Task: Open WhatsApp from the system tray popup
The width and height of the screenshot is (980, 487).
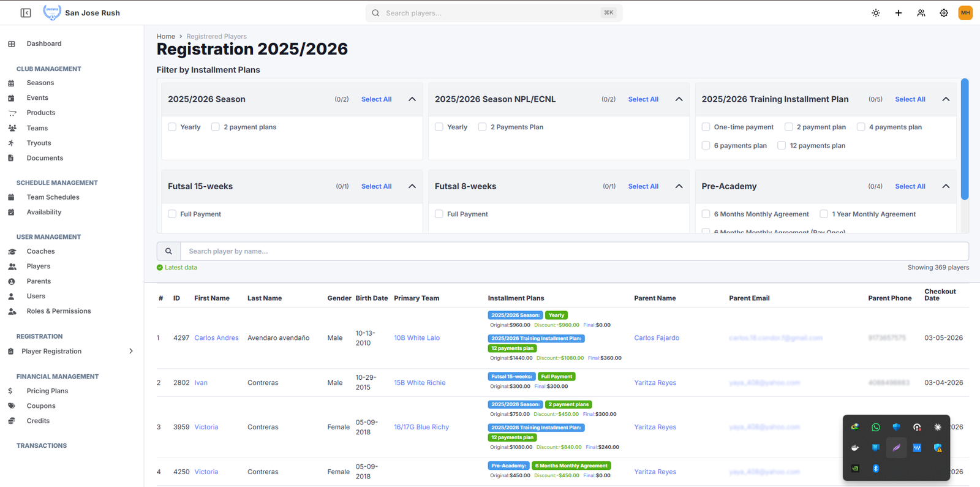Action: click(x=876, y=427)
